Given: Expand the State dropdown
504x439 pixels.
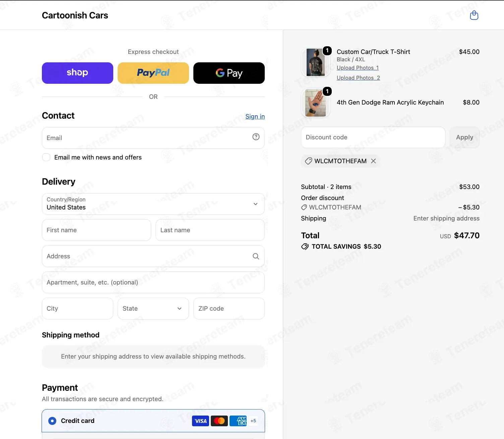Looking at the screenshot, I should pos(153,309).
